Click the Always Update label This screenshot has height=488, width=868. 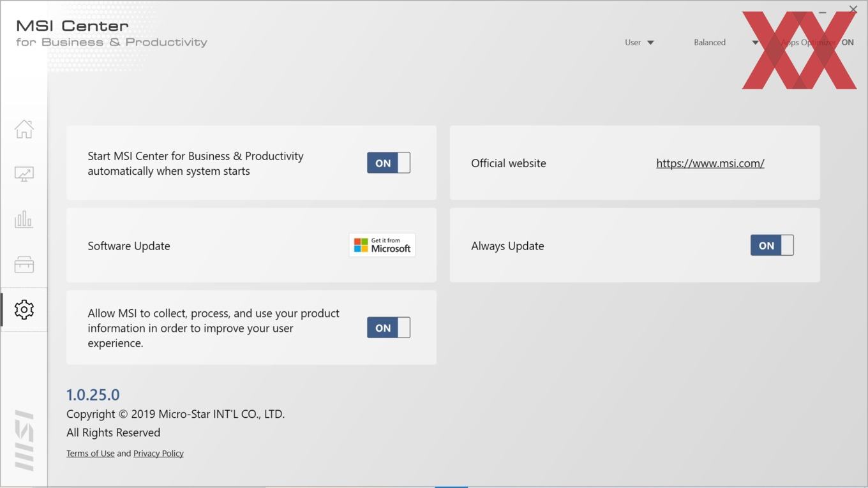coord(507,246)
